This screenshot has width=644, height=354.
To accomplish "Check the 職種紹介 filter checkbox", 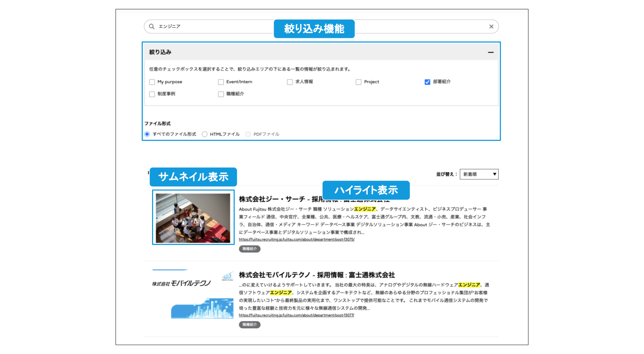I will 221,94.
